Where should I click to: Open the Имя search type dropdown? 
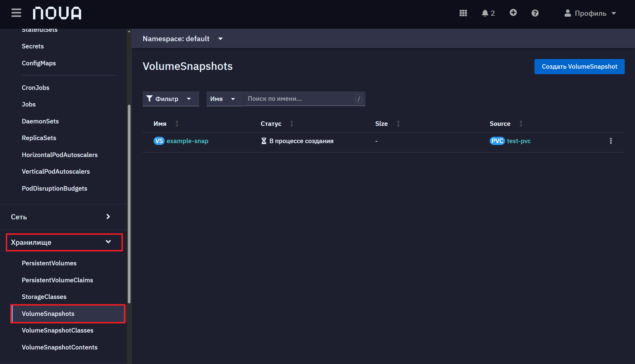pos(225,99)
